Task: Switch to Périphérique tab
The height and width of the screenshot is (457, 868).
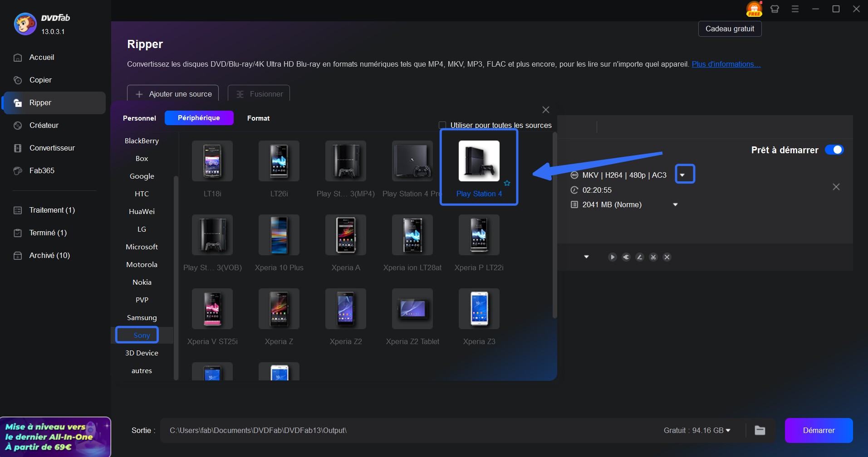Action: point(199,118)
